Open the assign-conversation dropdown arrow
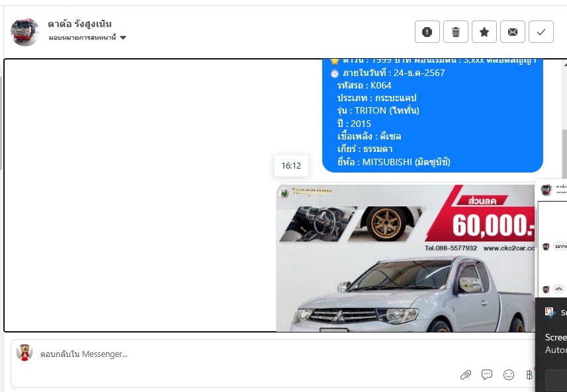 123,38
